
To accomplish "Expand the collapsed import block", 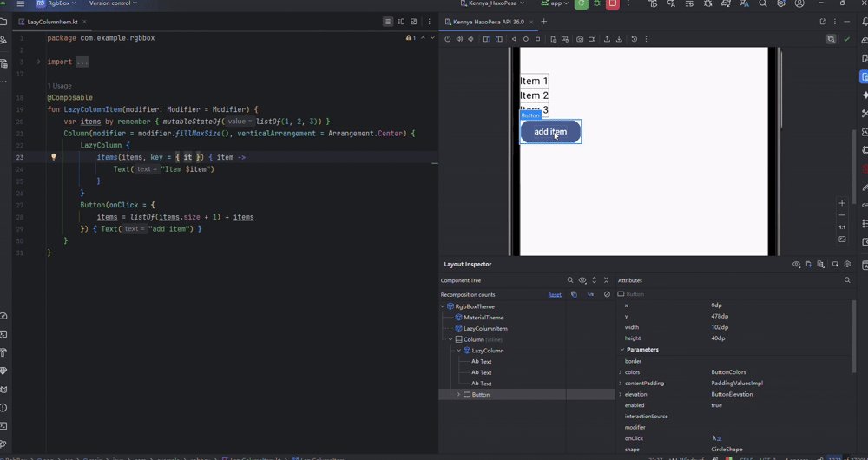I will click(x=39, y=62).
